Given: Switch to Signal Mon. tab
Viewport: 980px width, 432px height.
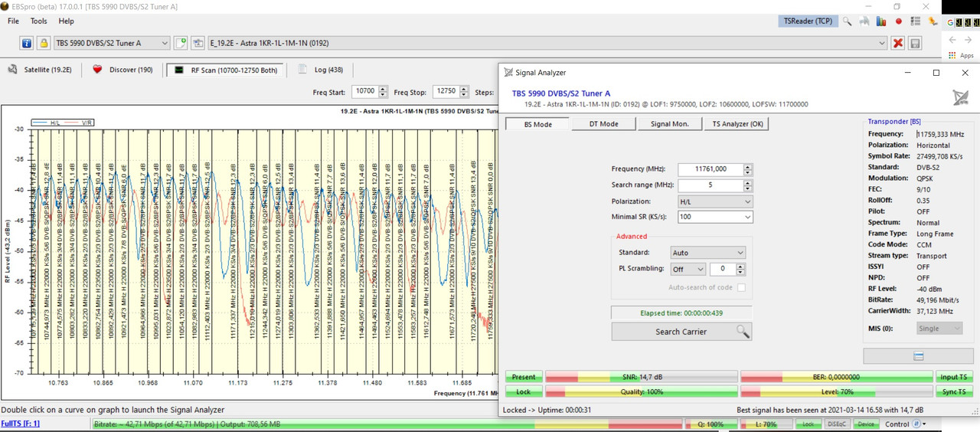Looking at the screenshot, I should pos(669,123).
